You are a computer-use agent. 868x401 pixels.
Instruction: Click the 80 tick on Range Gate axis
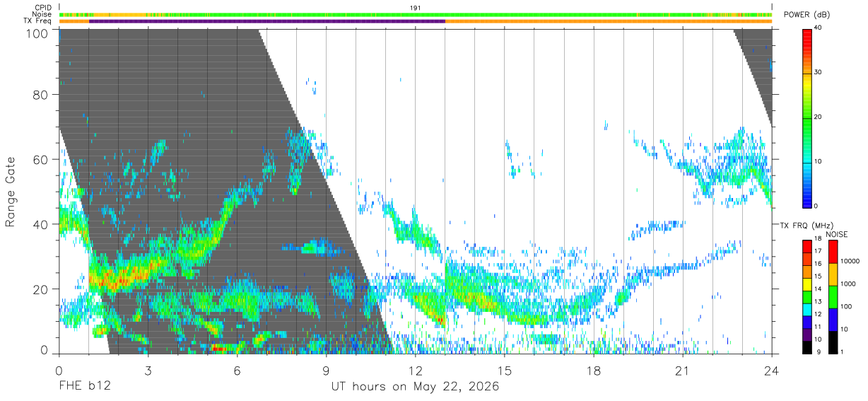pos(42,94)
